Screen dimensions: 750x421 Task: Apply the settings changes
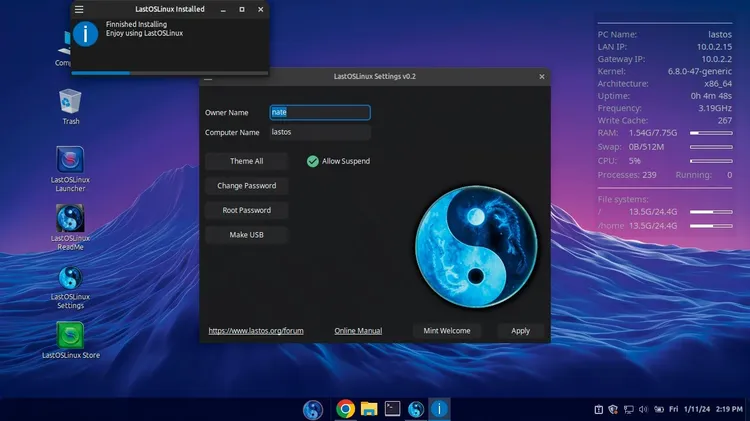click(x=520, y=331)
